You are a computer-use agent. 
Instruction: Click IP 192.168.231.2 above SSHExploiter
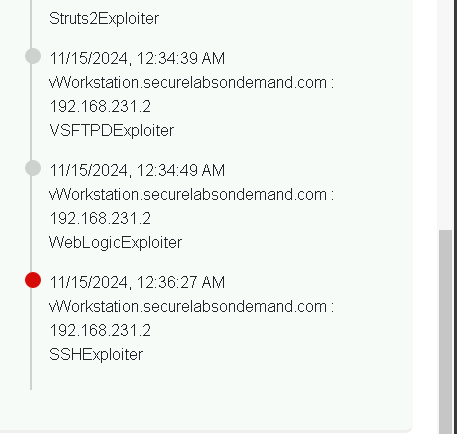click(x=100, y=331)
